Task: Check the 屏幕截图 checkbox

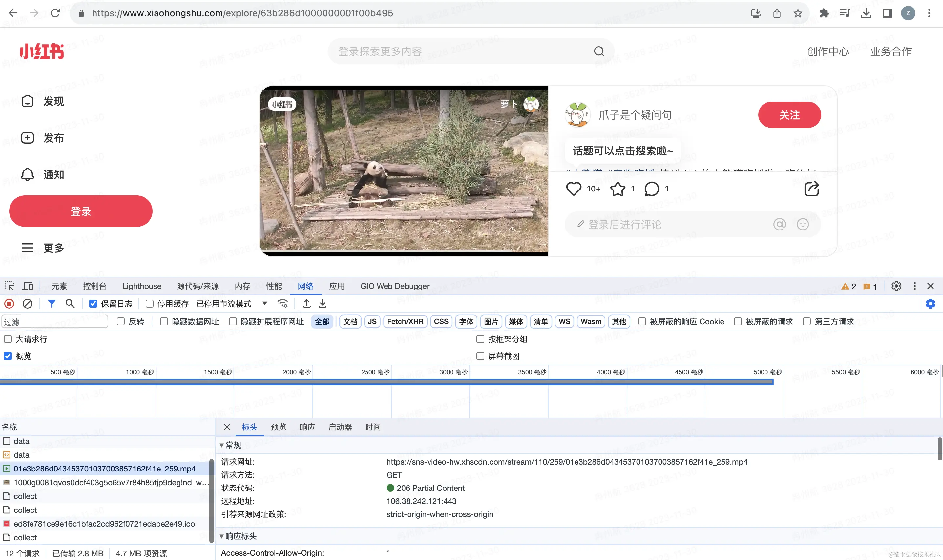Action: 480,356
